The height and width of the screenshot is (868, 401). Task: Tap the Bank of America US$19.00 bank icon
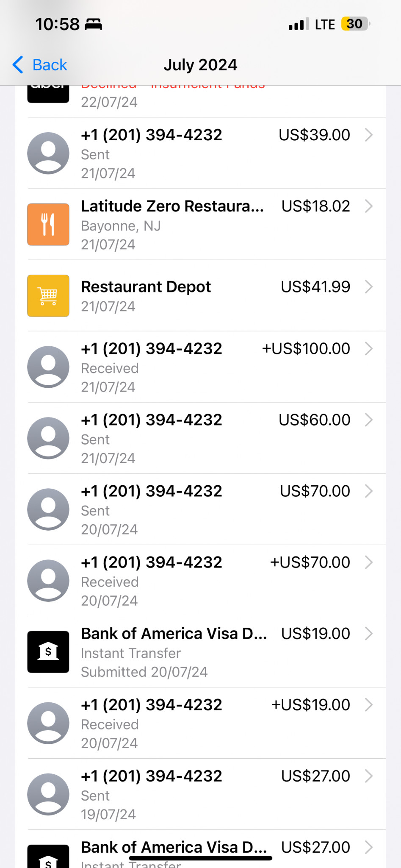(x=48, y=652)
